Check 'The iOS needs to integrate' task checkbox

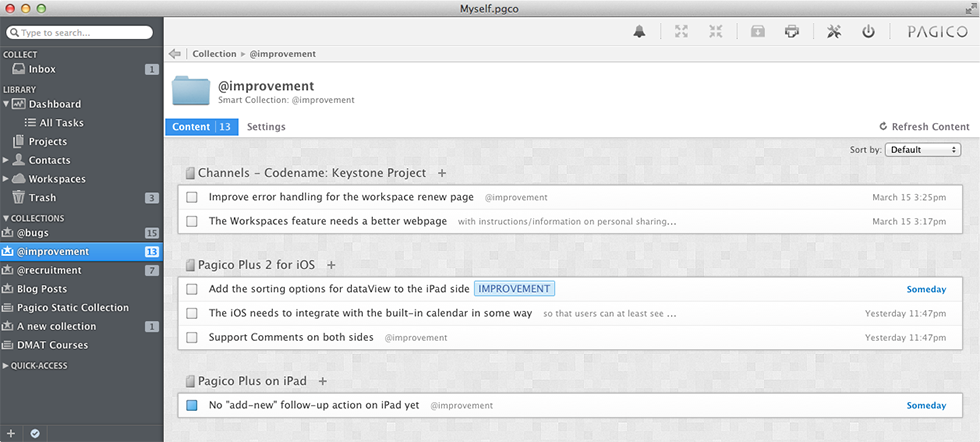[192, 313]
